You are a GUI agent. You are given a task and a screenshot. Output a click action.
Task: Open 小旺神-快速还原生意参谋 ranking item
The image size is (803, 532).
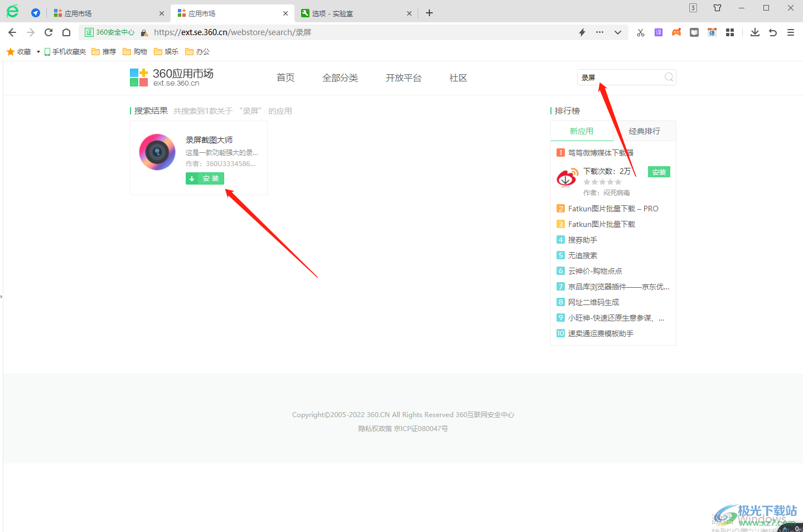(x=616, y=318)
